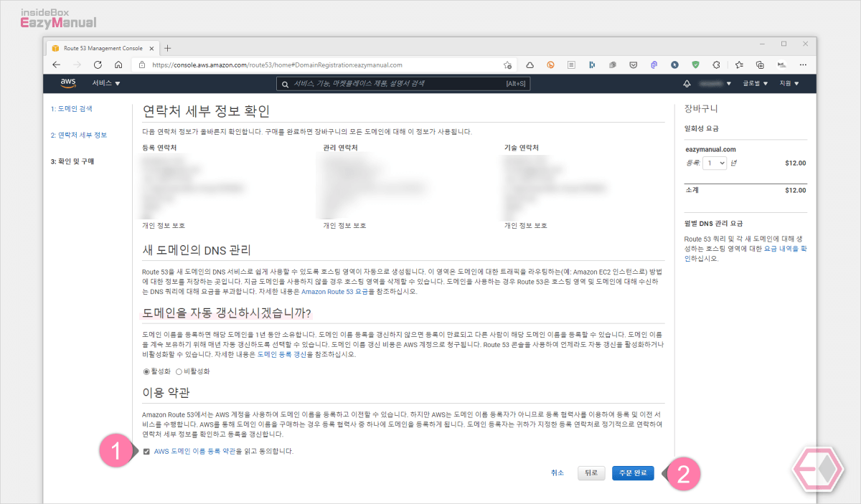This screenshot has height=504, width=861.
Task: Expand the 서비스 dropdown menu
Action: click(x=106, y=84)
